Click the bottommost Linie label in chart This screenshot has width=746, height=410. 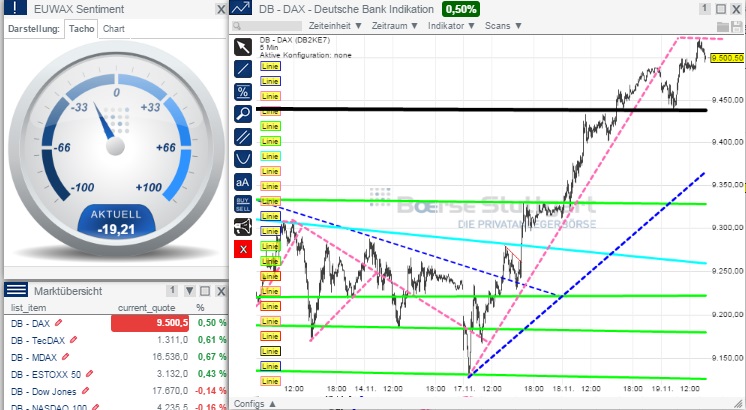270,381
